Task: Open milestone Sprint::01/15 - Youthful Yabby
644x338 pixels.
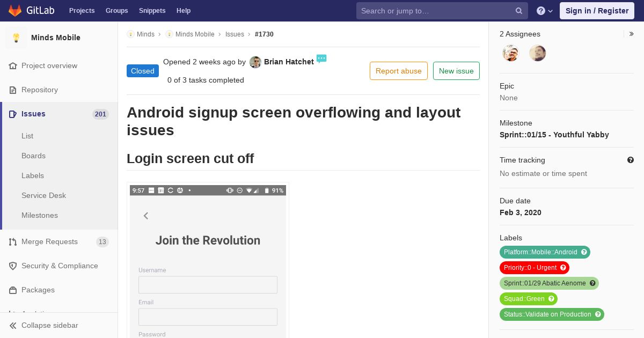Action: pos(554,135)
